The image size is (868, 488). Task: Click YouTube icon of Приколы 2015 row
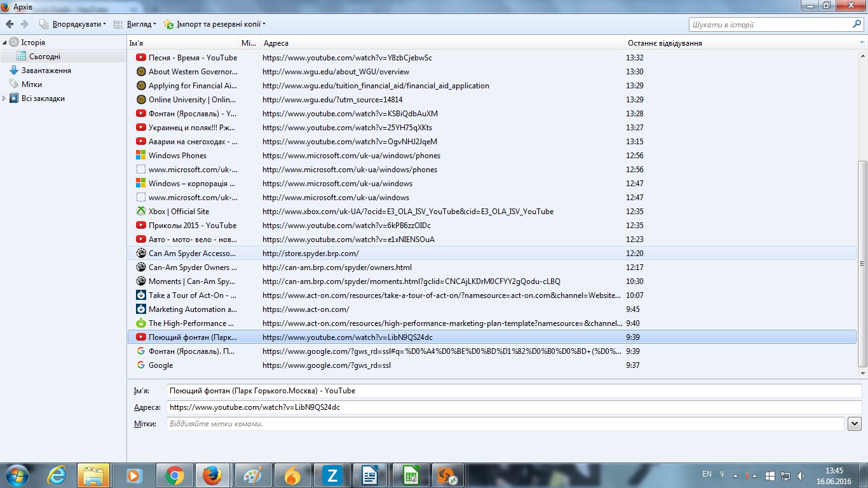pos(141,226)
